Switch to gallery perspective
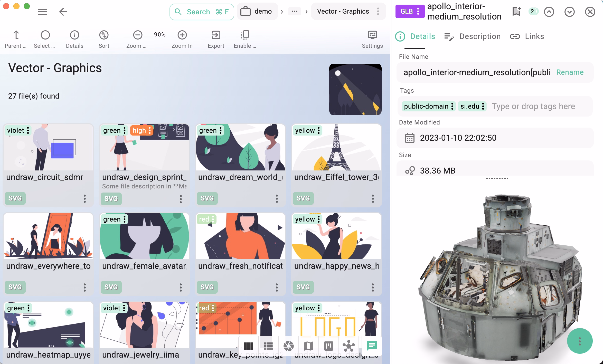The width and height of the screenshot is (603, 364). click(288, 346)
